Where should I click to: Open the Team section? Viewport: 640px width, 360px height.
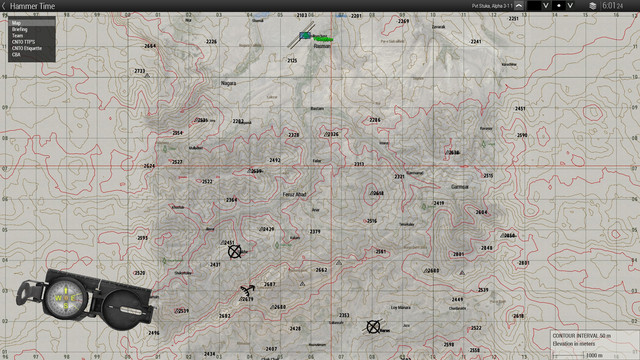(x=17, y=36)
